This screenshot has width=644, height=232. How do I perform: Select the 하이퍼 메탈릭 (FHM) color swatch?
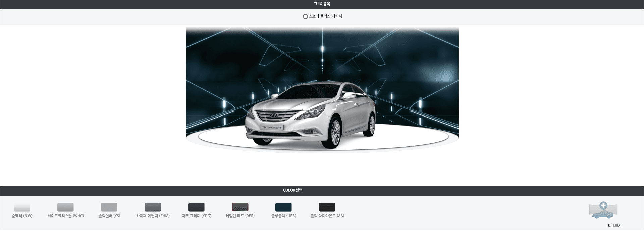153,207
